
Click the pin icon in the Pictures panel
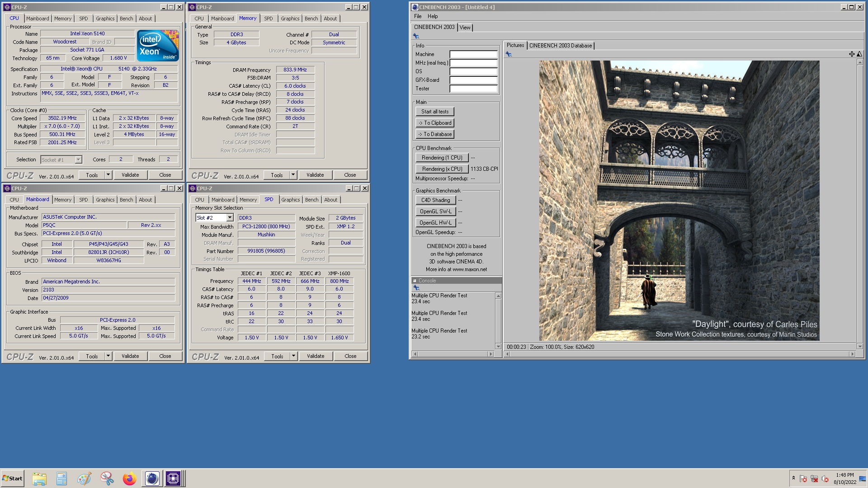click(509, 54)
